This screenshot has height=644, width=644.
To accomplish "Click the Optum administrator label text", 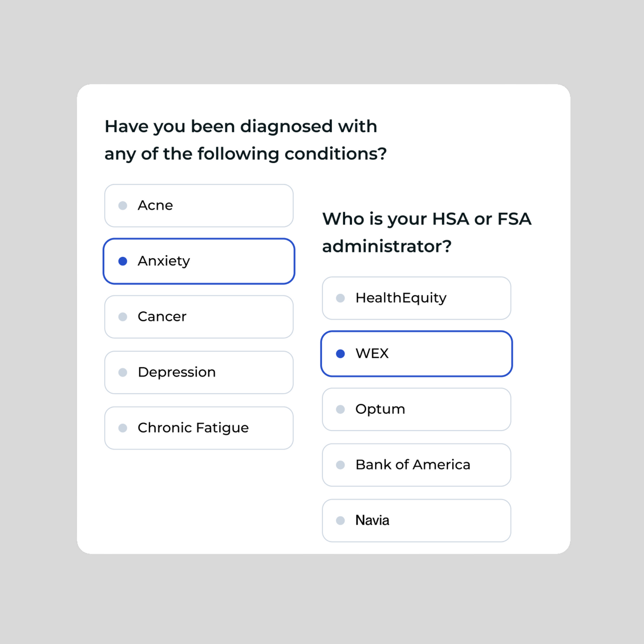I will pos(380,409).
